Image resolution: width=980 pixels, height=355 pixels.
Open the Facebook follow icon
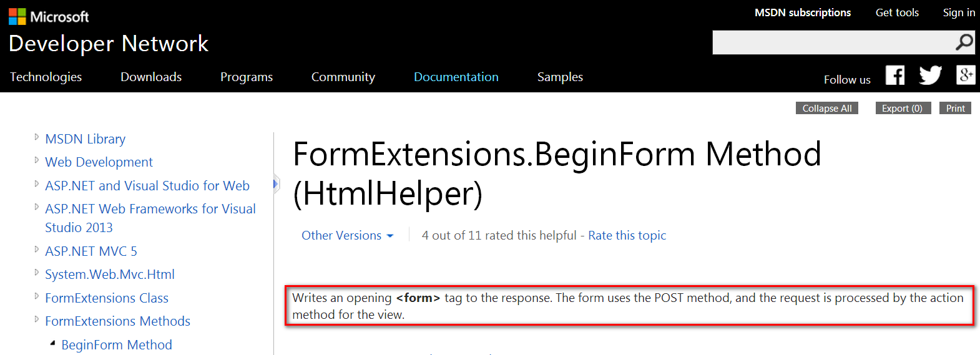[x=895, y=75]
